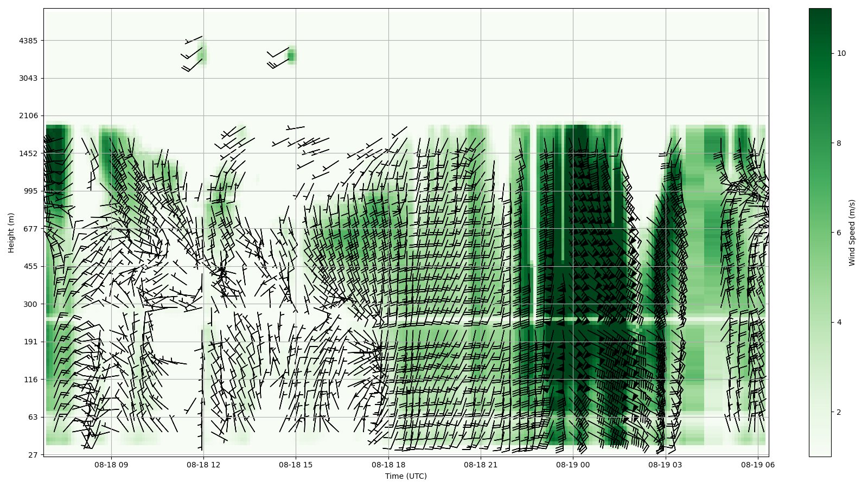
Task: Select the 08-18 12 time tick label
Action: pyautogui.click(x=203, y=465)
